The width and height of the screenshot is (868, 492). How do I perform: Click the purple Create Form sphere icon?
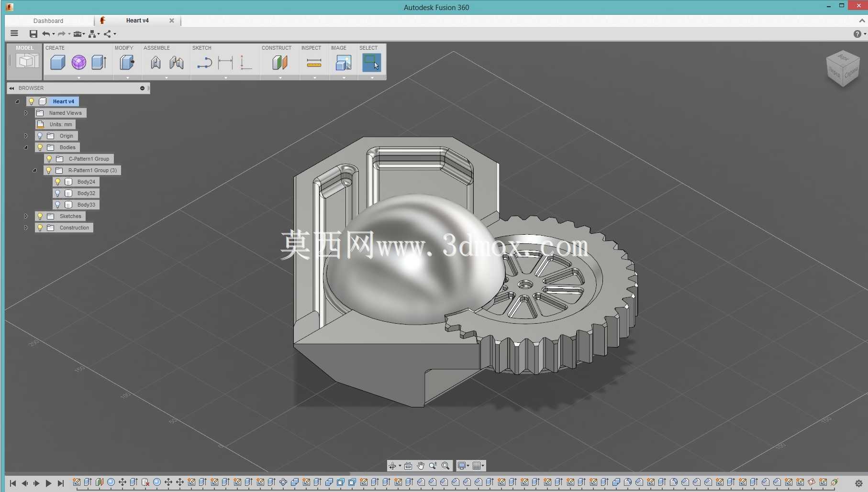79,62
